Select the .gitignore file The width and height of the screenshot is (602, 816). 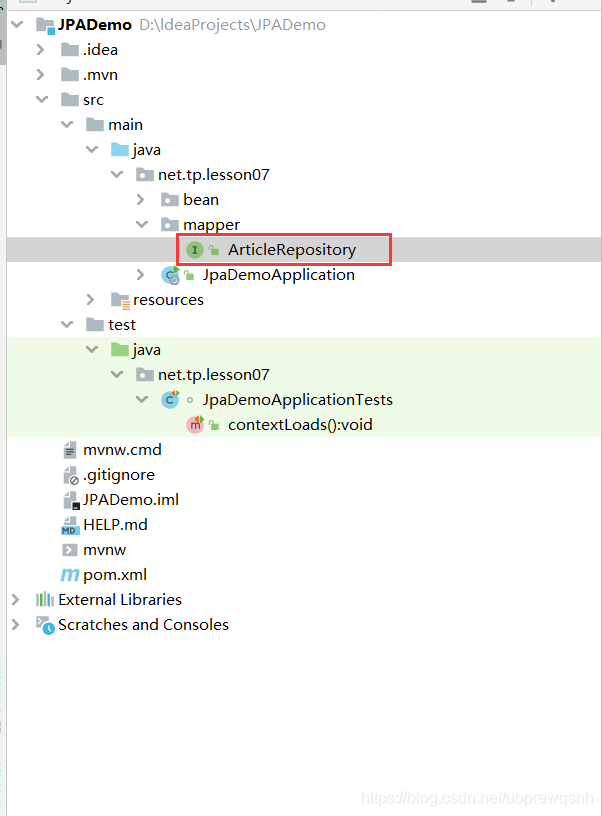pos(119,475)
